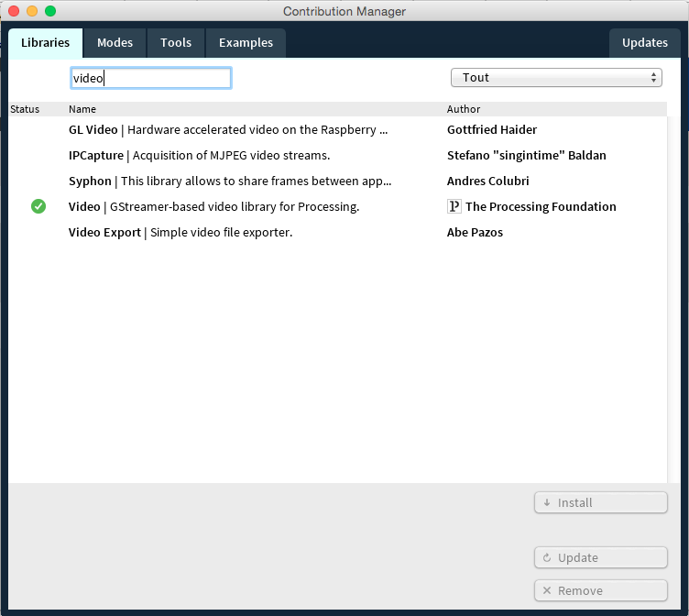Viewport: 689px width, 616px height.
Task: Sort by the Author column header
Action: [464, 109]
